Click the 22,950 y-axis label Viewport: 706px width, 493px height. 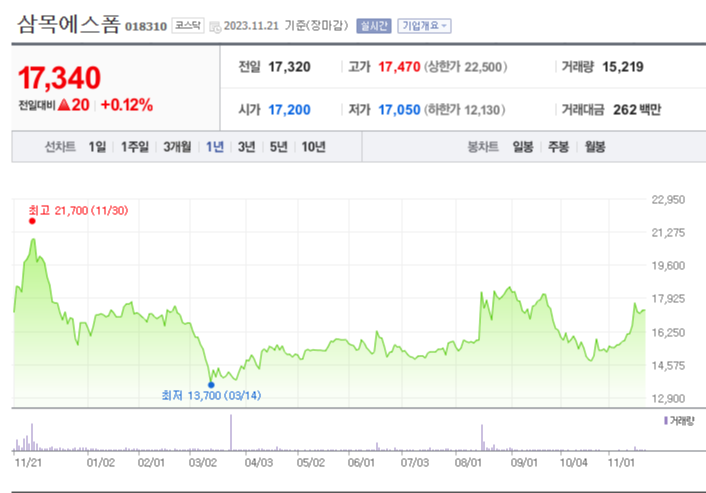click(x=668, y=199)
